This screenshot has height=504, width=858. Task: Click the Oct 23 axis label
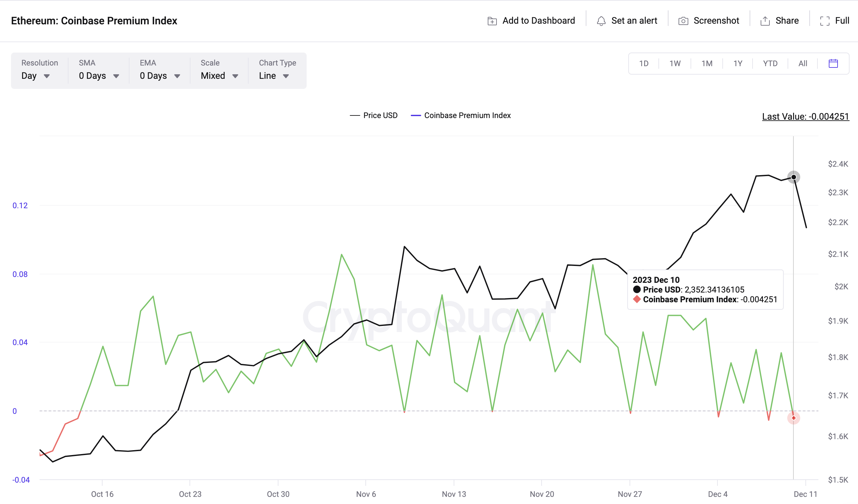(190, 494)
